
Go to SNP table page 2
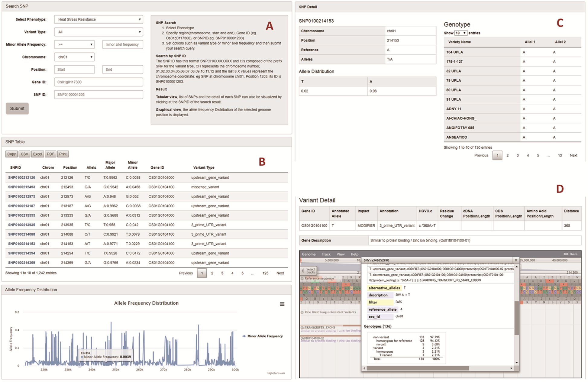pyautogui.click(x=212, y=273)
